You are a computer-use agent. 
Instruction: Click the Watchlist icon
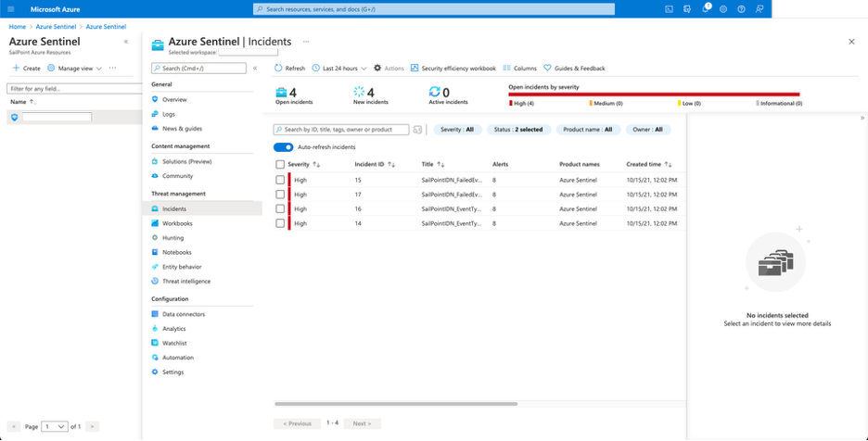[x=155, y=343]
